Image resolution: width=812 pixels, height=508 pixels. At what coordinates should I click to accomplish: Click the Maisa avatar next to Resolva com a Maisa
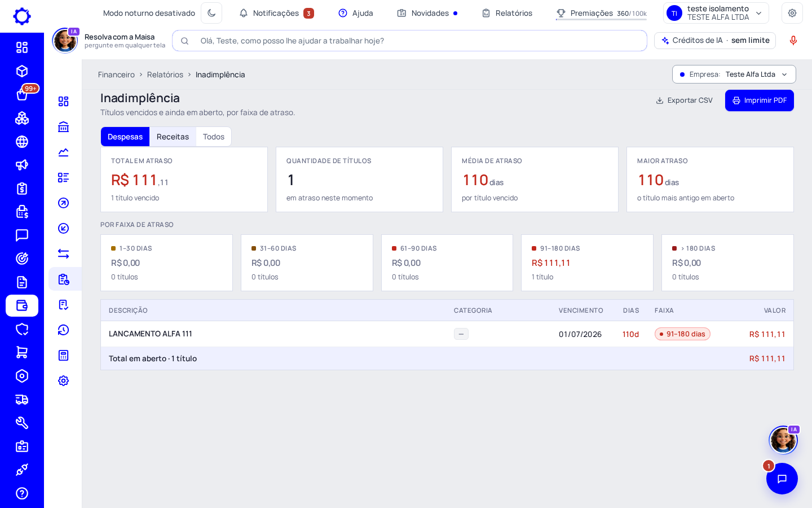click(65, 41)
